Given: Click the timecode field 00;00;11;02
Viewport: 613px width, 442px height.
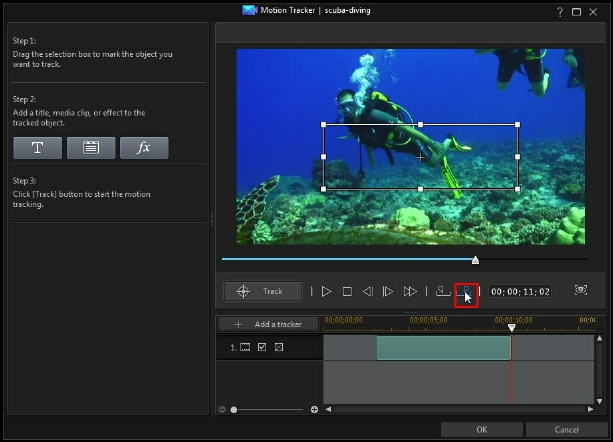Looking at the screenshot, I should pos(520,292).
